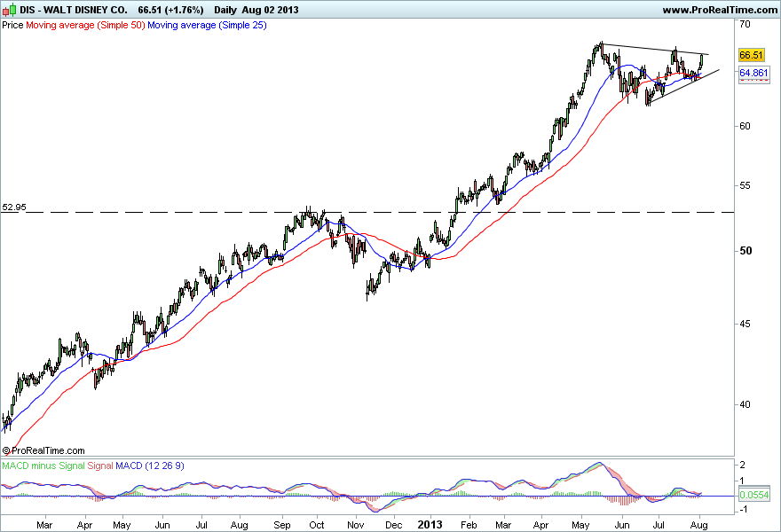Click the candlestick icon beside DIS title
The width and height of the screenshot is (781, 532).
tap(9, 10)
